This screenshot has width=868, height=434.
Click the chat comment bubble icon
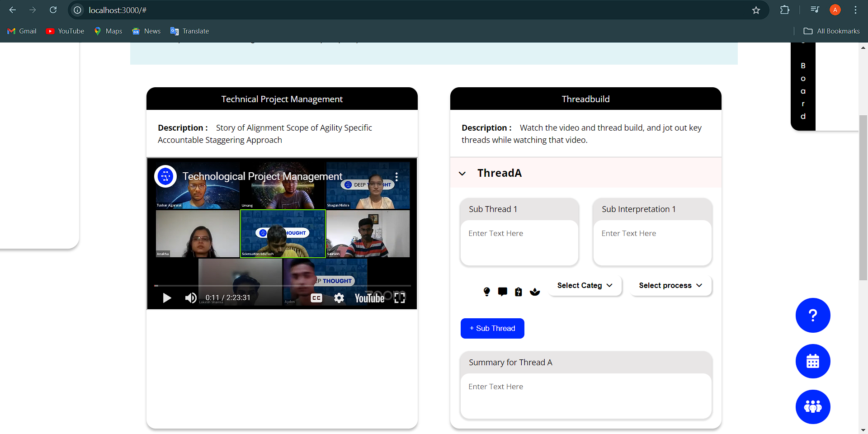[x=503, y=292]
